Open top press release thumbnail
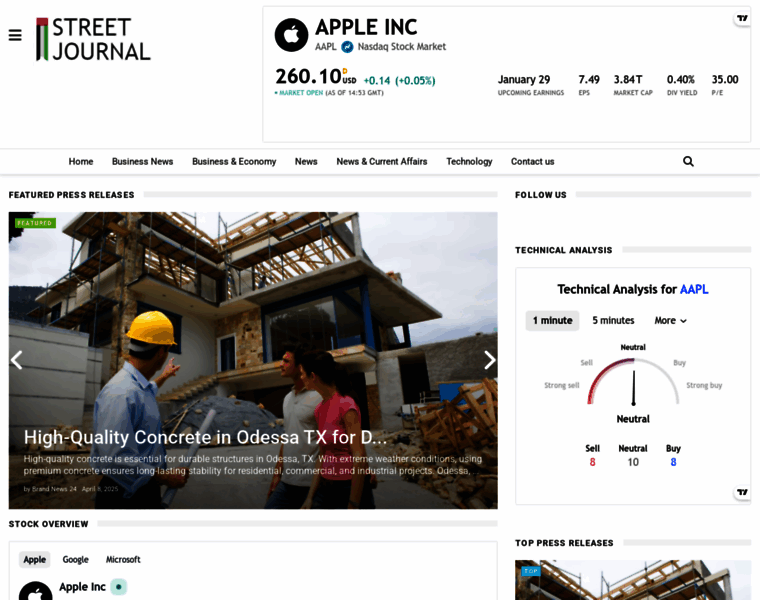The height and width of the screenshot is (600, 760). coord(632,581)
